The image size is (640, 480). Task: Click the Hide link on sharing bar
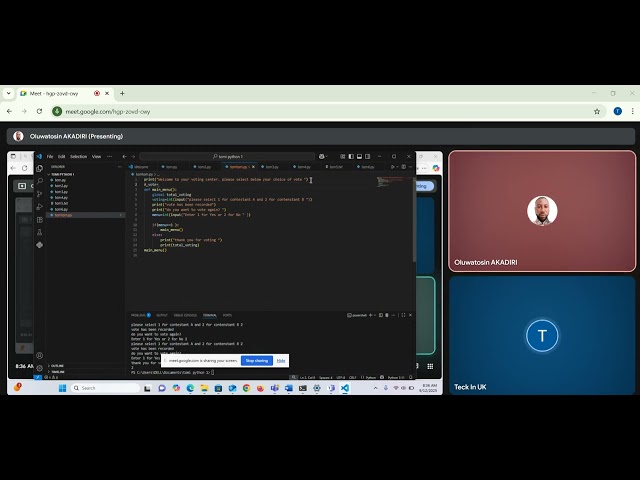[x=281, y=361]
